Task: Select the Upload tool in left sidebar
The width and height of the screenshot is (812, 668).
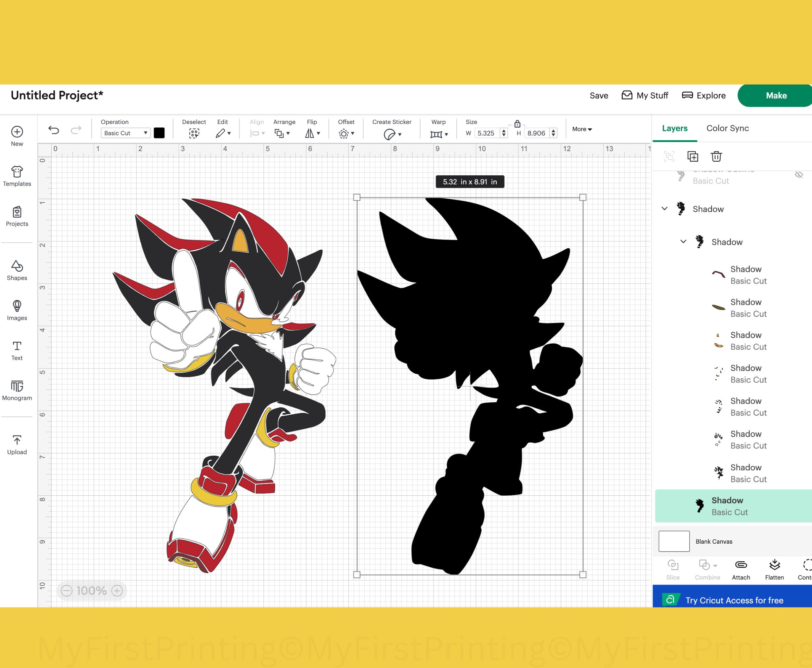Action: [17, 443]
